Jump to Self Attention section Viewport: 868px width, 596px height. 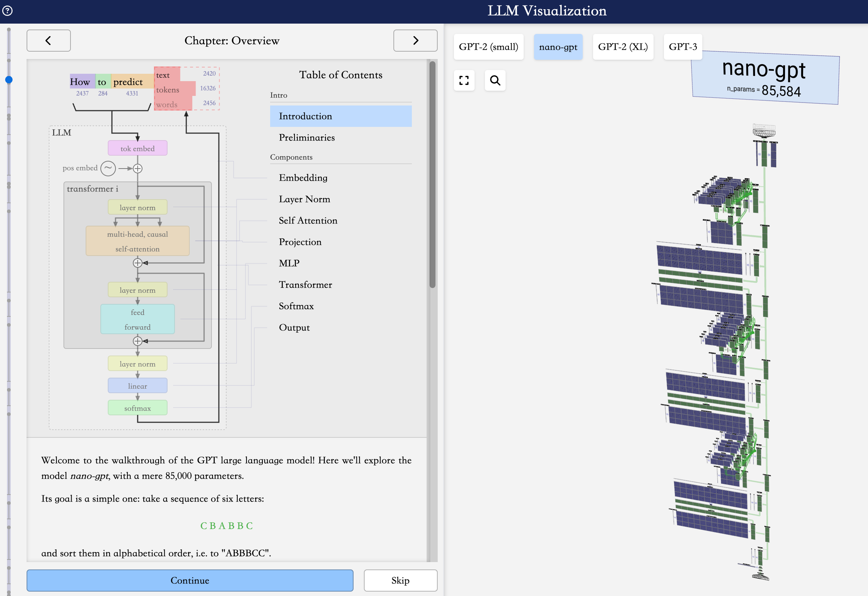tap(308, 221)
